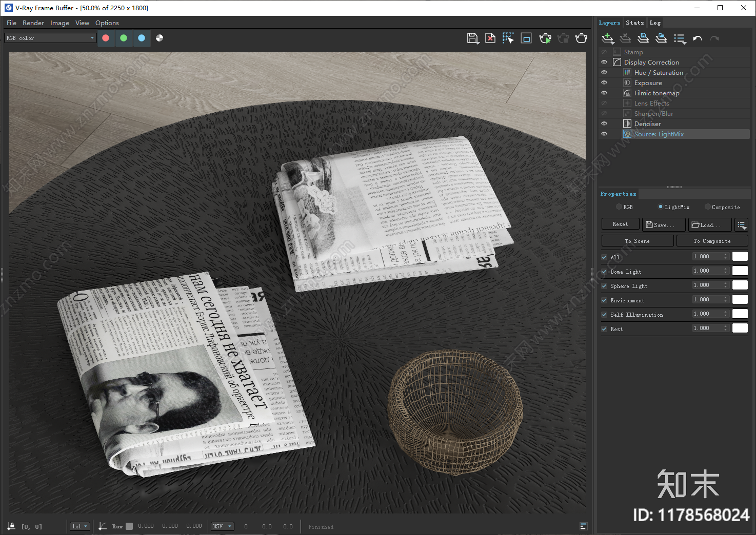The width and height of the screenshot is (756, 535).
Task: Toggle visibility eye of Display Correction layer
Action: 604,62
